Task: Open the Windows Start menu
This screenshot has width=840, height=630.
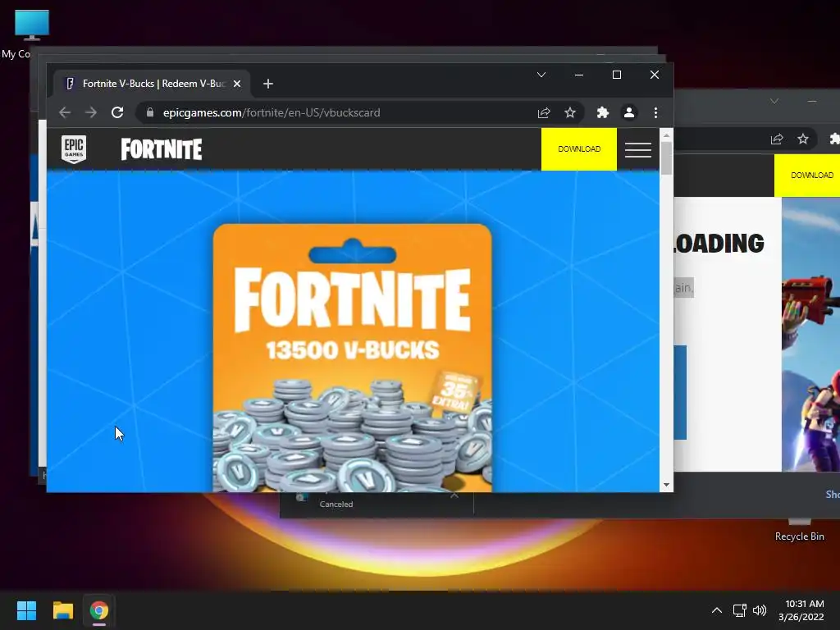Action: click(26, 610)
